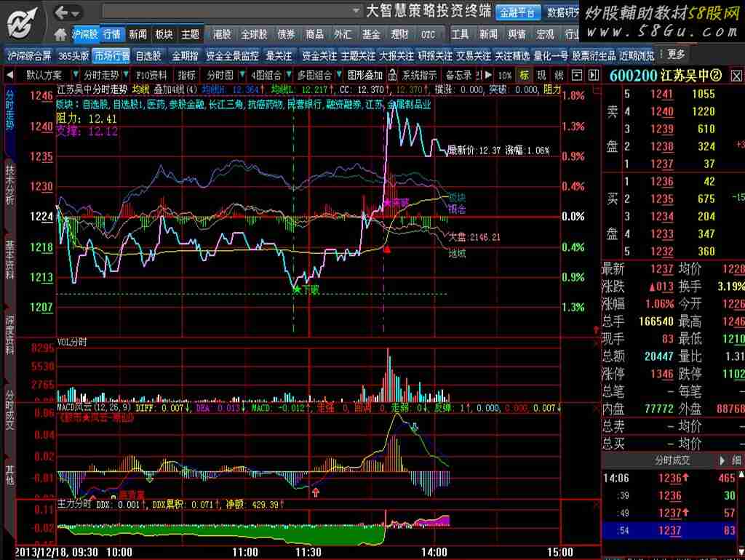Select the 技术分析 vertical side tab

tap(10, 185)
